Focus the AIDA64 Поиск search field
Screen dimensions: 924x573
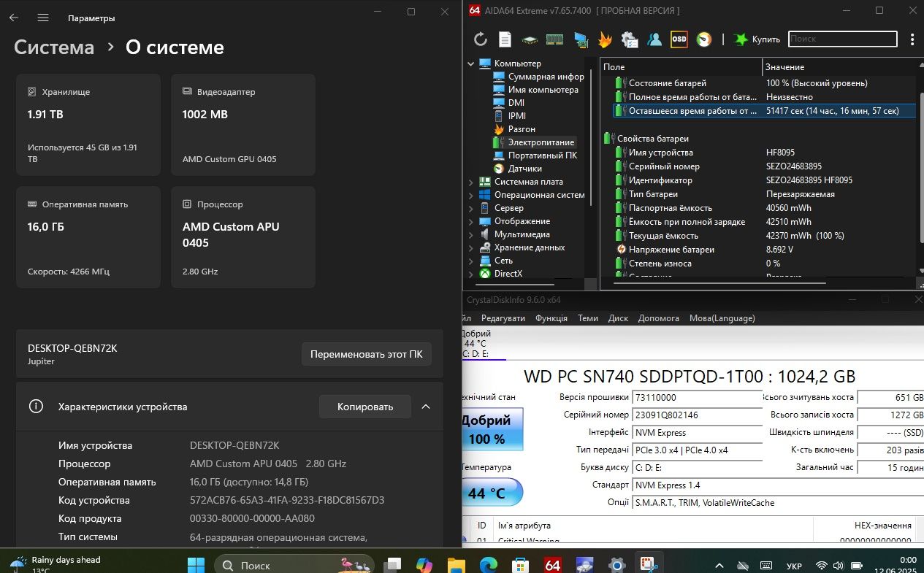pos(842,39)
